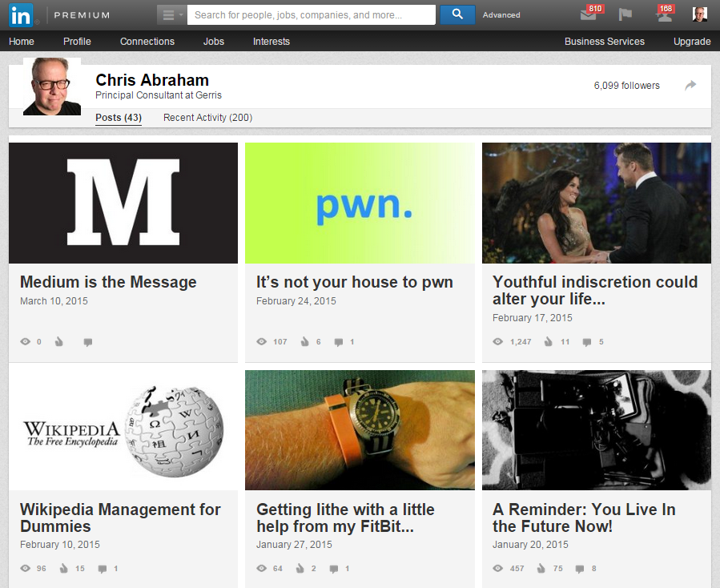Switch to Recent Activity (200) tab
The image size is (720, 588).
click(207, 118)
